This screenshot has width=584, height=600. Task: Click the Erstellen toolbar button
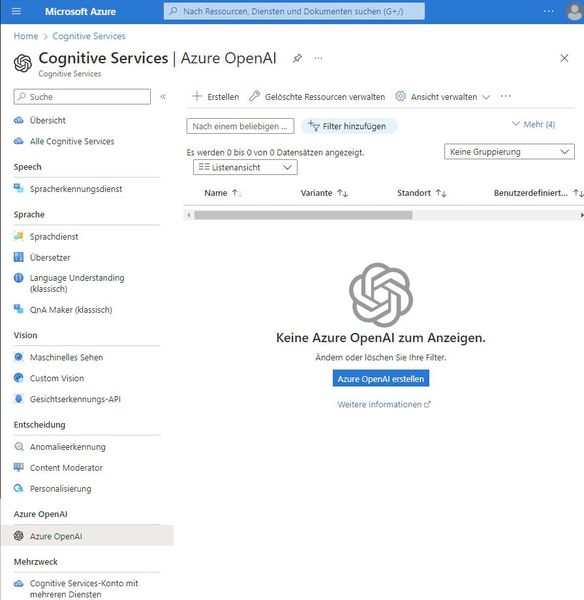click(x=215, y=96)
